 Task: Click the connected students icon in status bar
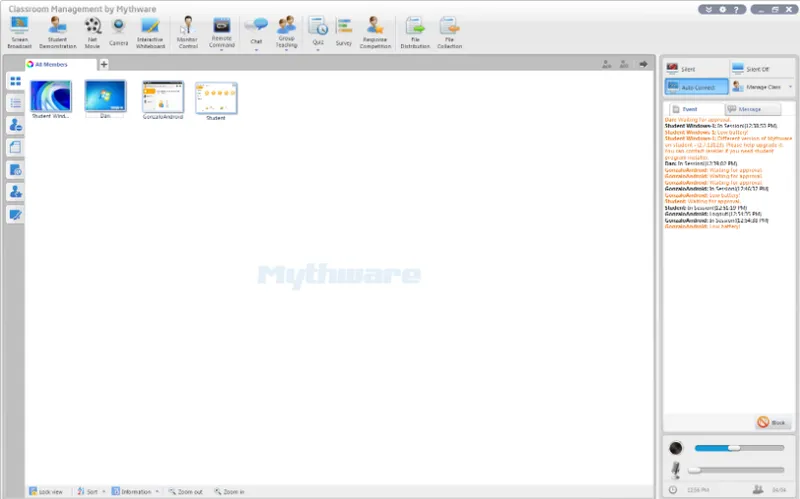pos(758,490)
